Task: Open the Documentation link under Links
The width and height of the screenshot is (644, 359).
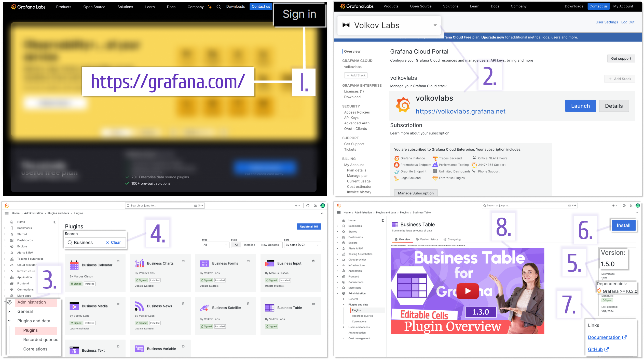Action: [607, 337]
